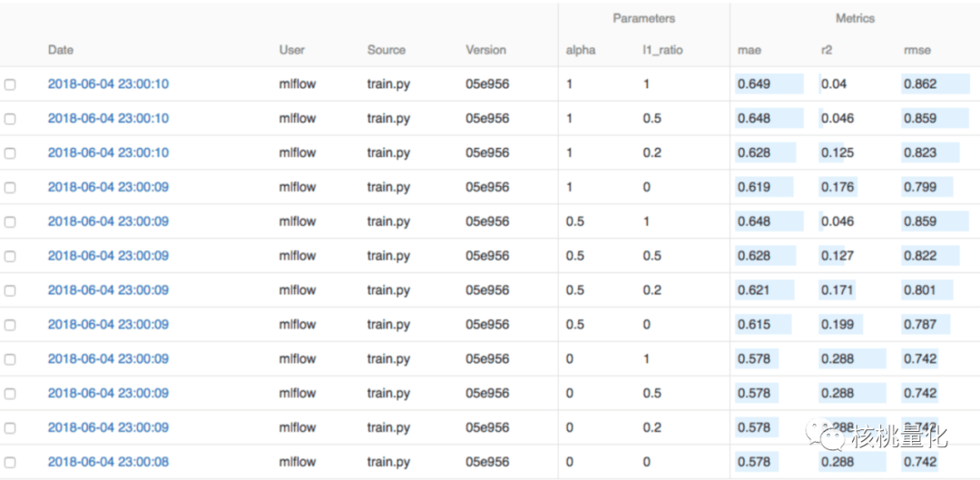The height and width of the screenshot is (480, 980).
Task: Sort by the Date column header
Action: 61,50
